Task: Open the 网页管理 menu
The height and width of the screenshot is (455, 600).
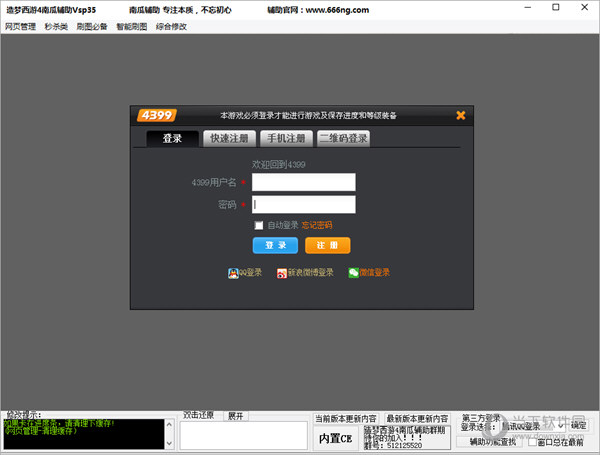Action: pyautogui.click(x=20, y=26)
